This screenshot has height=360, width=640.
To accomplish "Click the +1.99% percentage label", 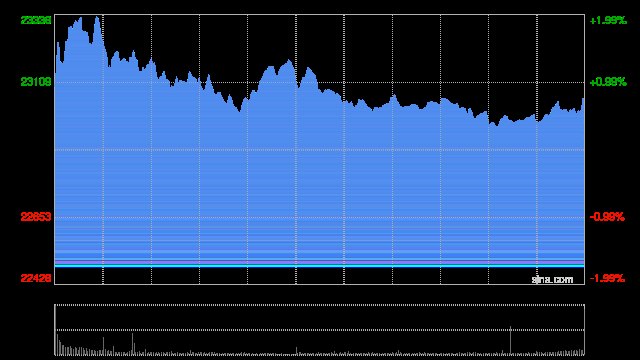I will click(x=608, y=20).
